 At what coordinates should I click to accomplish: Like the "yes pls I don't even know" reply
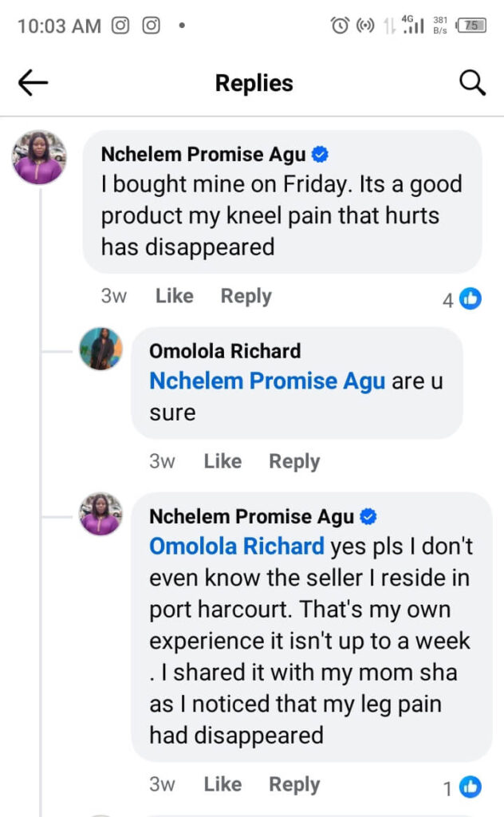click(x=222, y=784)
